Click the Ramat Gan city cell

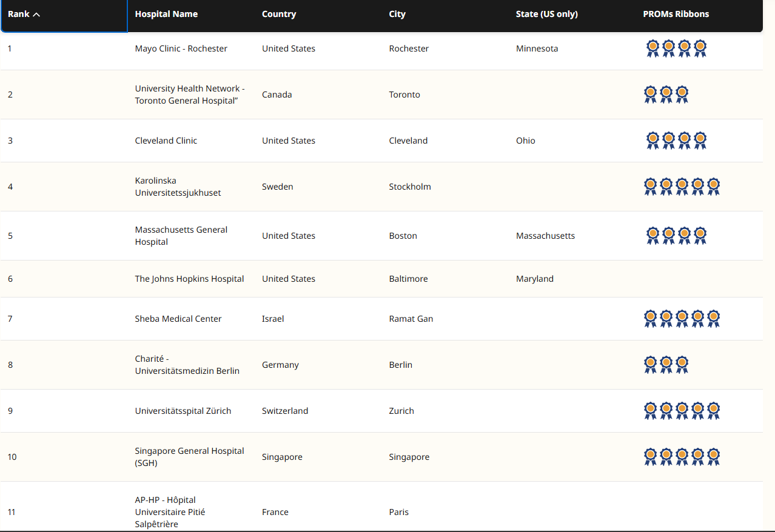coord(411,319)
